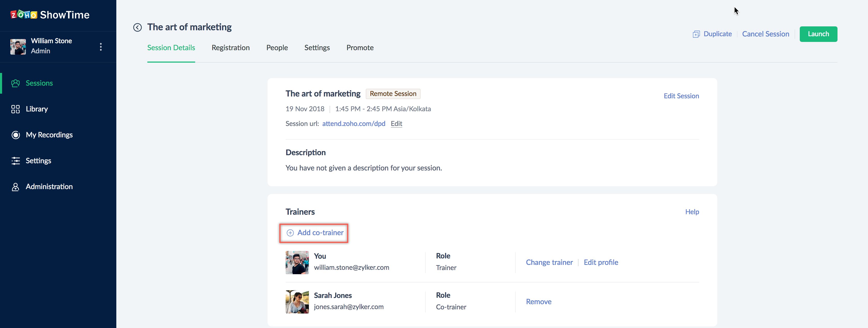
Task: Switch to the People tab
Action: coord(277,48)
